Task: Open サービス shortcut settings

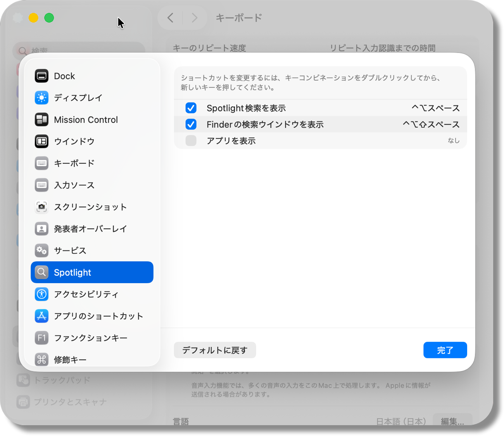Action: pyautogui.click(x=41, y=251)
